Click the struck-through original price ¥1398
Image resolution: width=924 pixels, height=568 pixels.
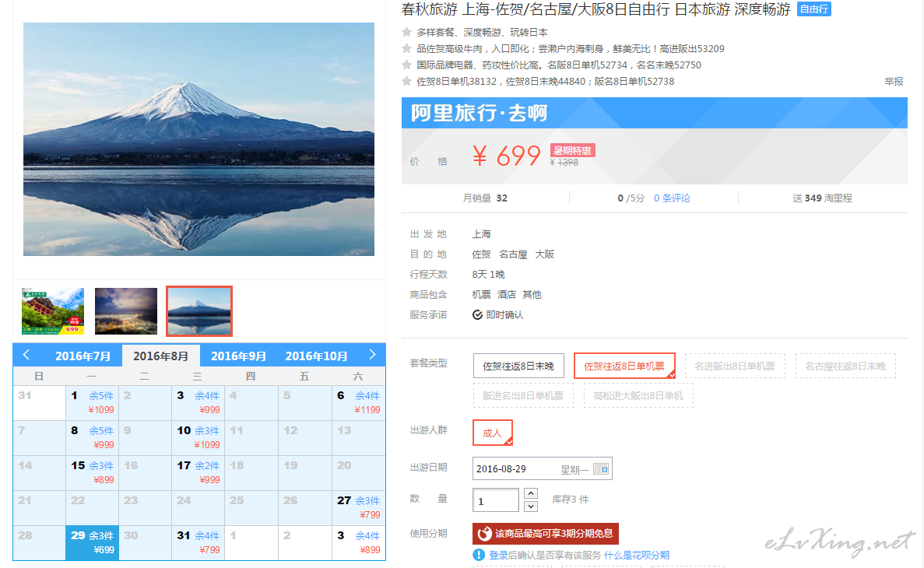tap(564, 163)
